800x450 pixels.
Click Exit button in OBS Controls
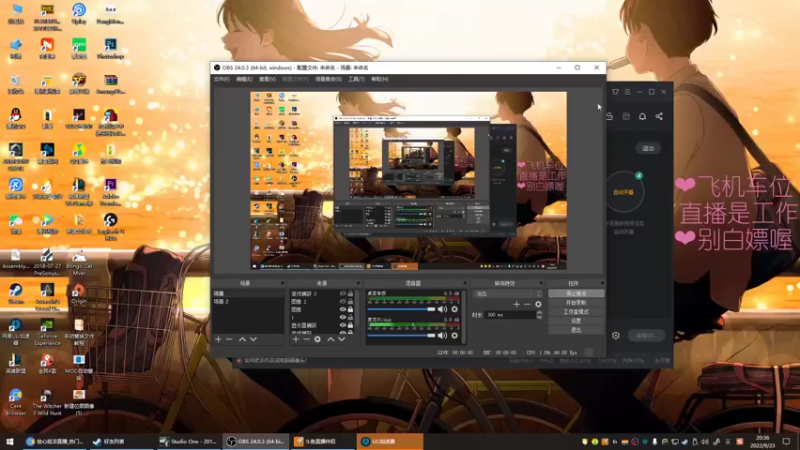click(576, 330)
